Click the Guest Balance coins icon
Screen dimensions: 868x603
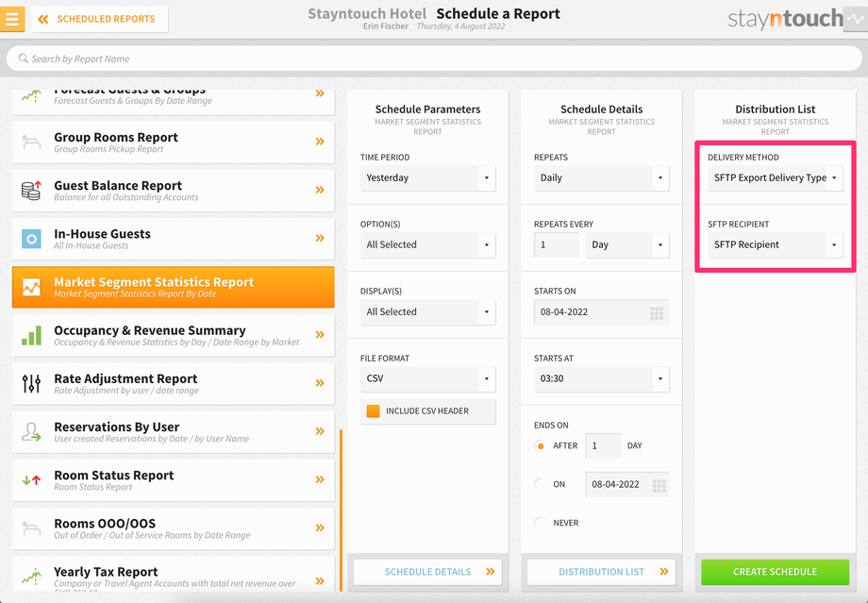click(x=31, y=191)
